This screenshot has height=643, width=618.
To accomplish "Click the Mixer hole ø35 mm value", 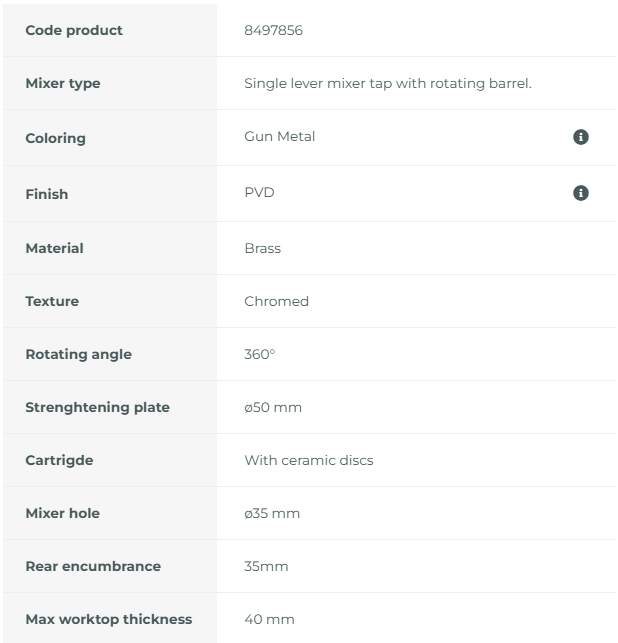I will click(x=272, y=513).
